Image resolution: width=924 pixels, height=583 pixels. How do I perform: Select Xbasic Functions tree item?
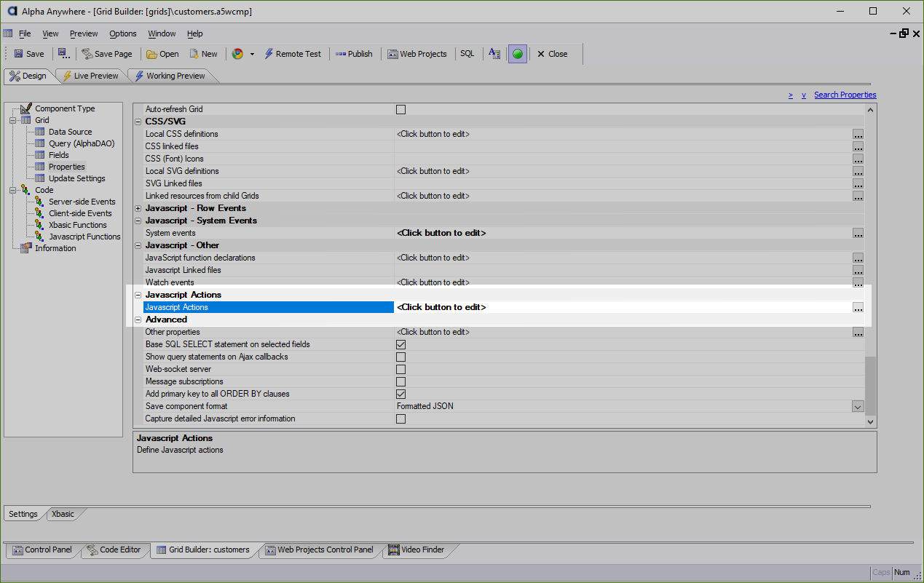[x=78, y=225]
